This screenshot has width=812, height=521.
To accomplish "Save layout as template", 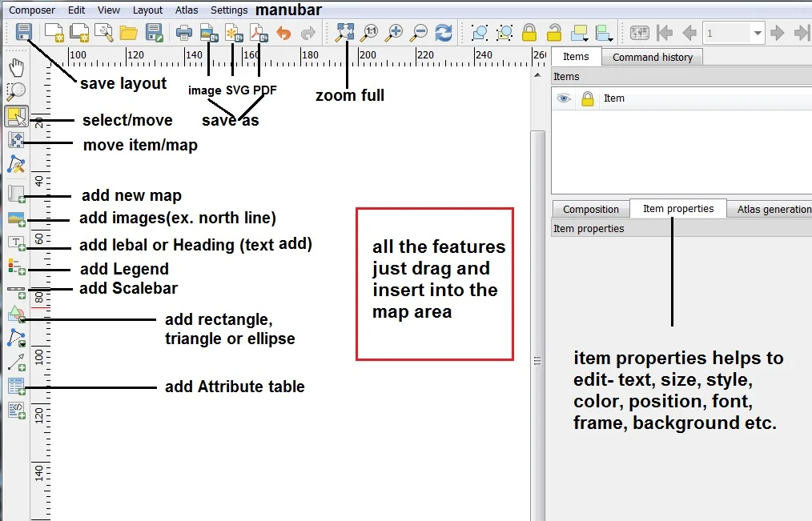I will click(155, 33).
